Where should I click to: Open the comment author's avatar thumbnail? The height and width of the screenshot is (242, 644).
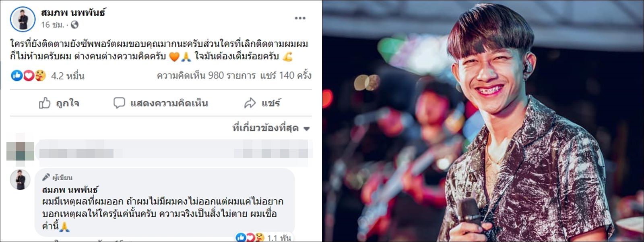[20, 179]
